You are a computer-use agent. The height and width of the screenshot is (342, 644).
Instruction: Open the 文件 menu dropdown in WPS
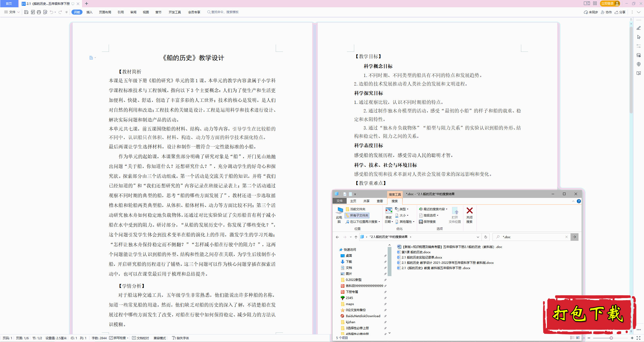tap(12, 12)
